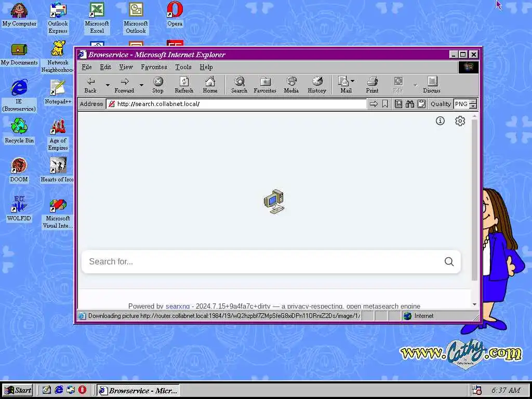
Task: Print the page using the Print button
Action: pos(372,85)
